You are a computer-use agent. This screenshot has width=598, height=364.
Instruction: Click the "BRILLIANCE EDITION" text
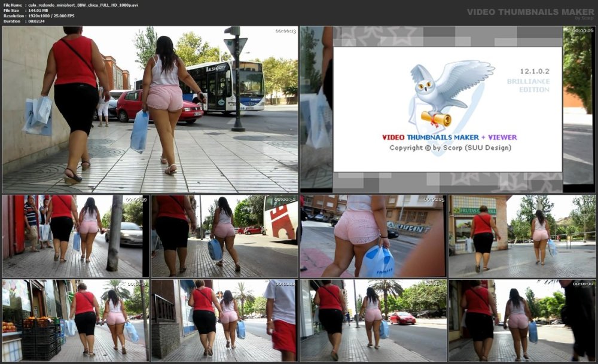point(529,85)
